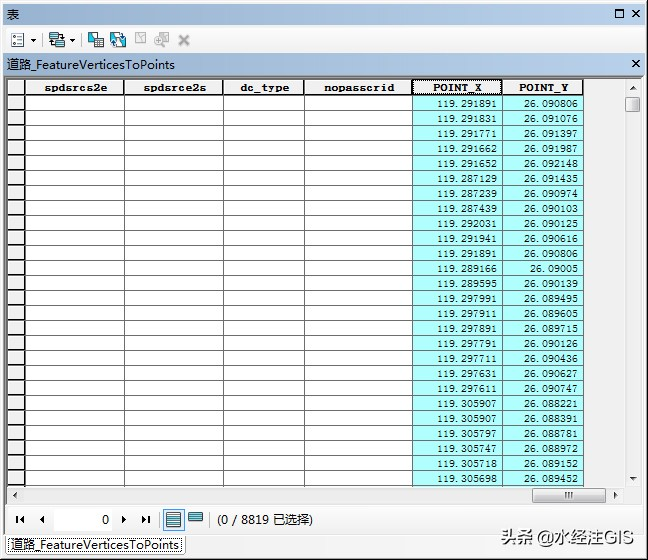Click the Related Tables icon

[56, 40]
